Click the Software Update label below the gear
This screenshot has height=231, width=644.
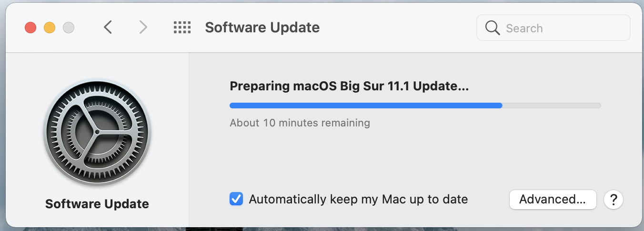pyautogui.click(x=97, y=204)
